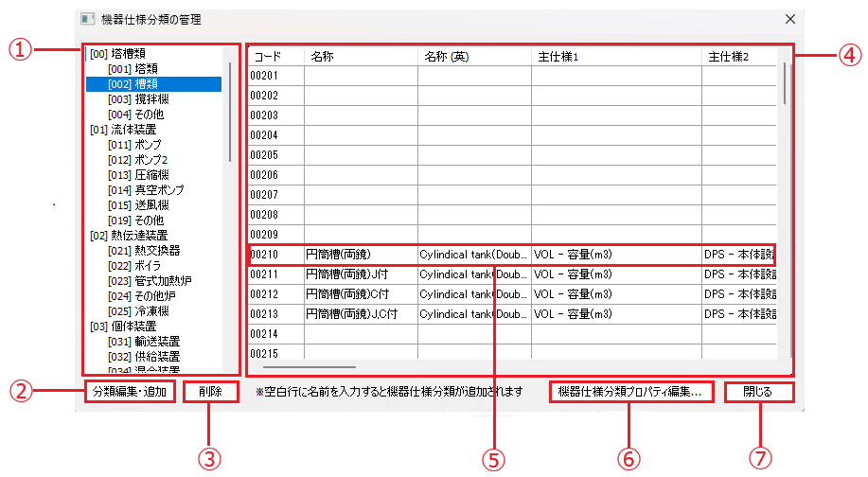Click the dialog title bar app icon
The image size is (868, 477).
pyautogui.click(x=87, y=19)
